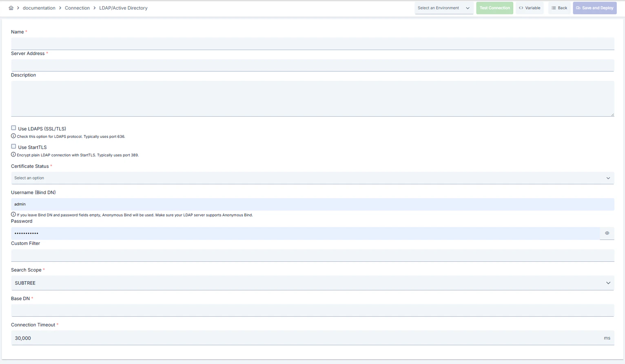Click into the Description text area
The height and width of the screenshot is (364, 625).
click(312, 99)
